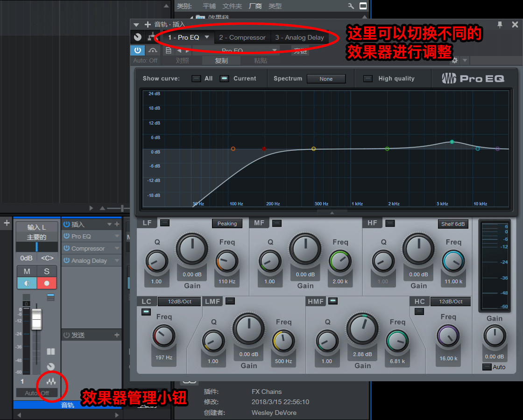Screen dimensions: 523x420
Task: Select the green HMF node on EQ curve
Action: pos(452,142)
